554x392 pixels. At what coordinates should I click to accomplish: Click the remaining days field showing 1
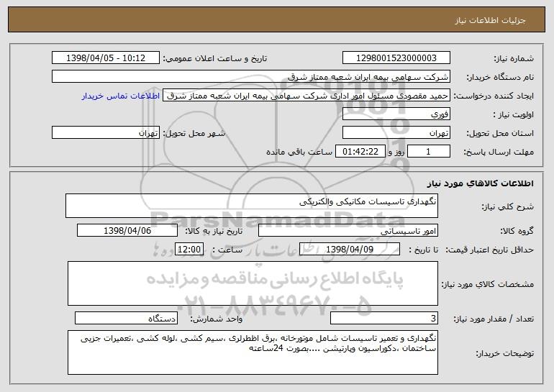click(x=429, y=152)
